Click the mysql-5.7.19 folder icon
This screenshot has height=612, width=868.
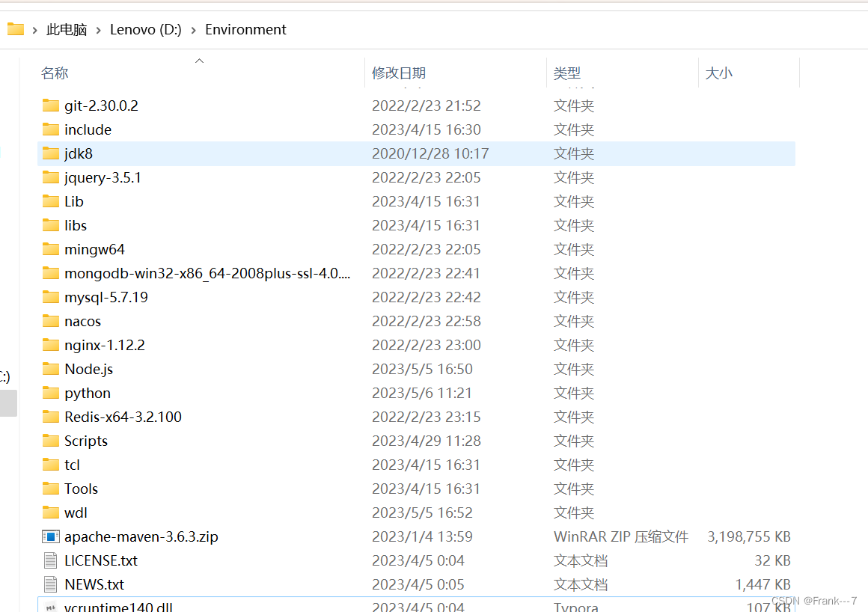(50, 297)
